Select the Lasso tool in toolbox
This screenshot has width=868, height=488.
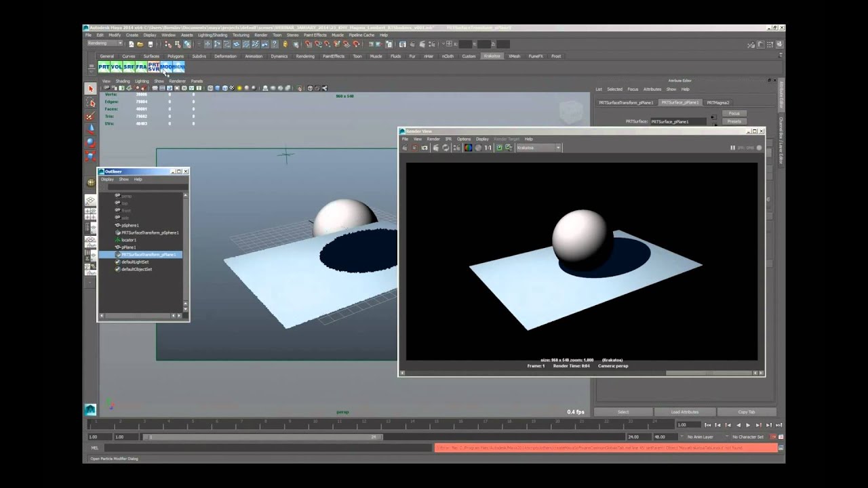[x=91, y=102]
